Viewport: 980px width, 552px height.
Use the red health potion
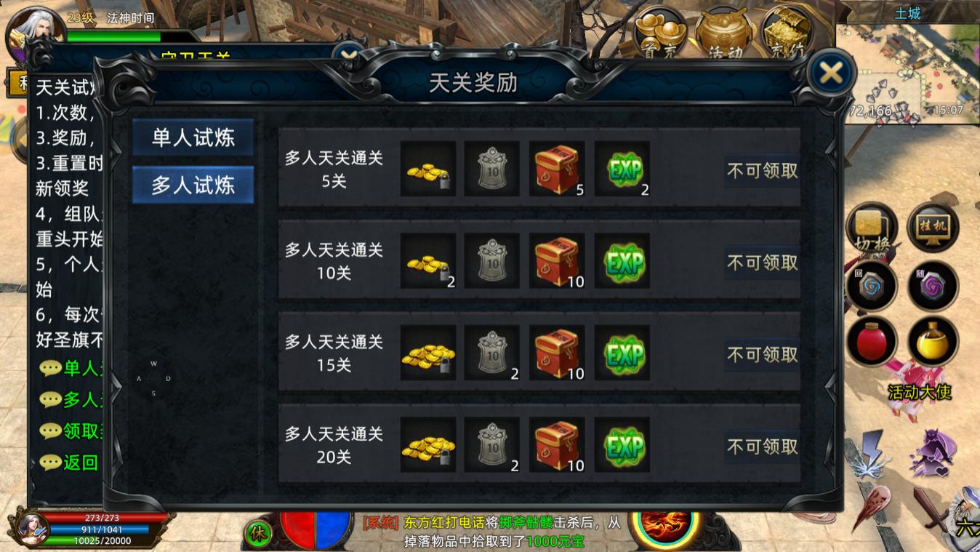(872, 341)
